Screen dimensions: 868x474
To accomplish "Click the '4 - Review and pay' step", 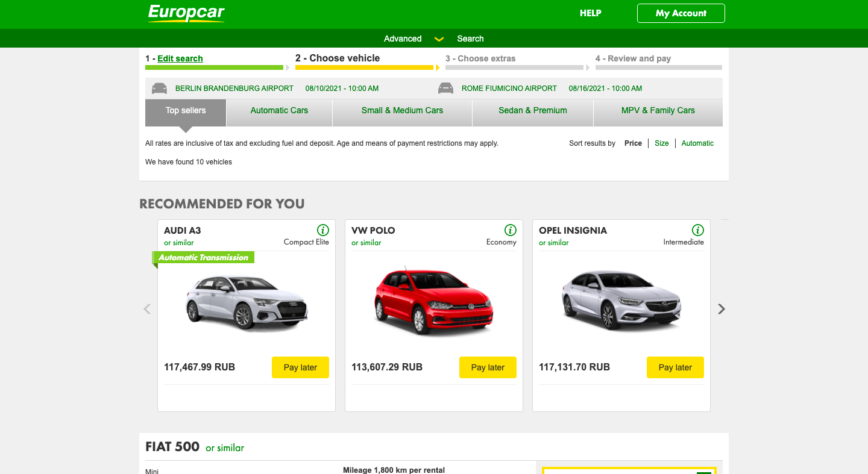I will pyautogui.click(x=633, y=58).
